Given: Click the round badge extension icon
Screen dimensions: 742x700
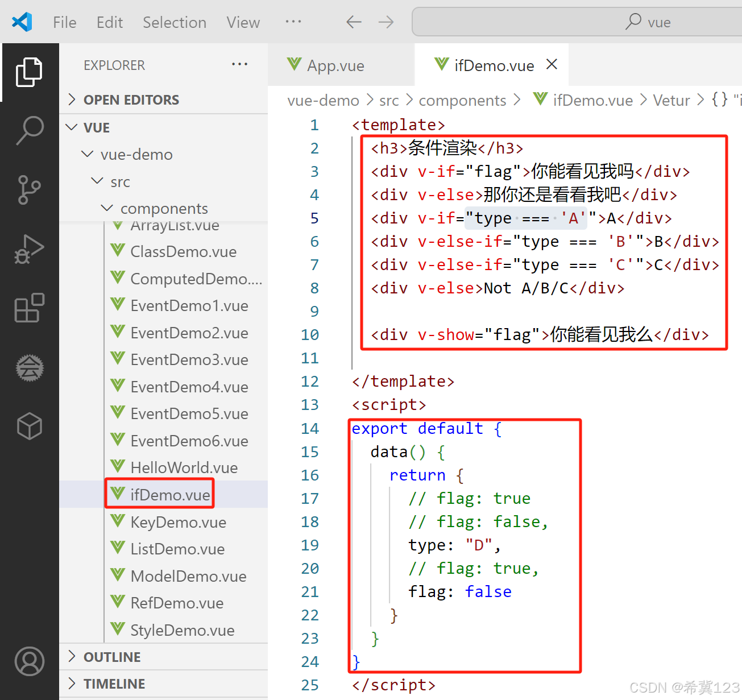Looking at the screenshot, I should click(x=29, y=368).
